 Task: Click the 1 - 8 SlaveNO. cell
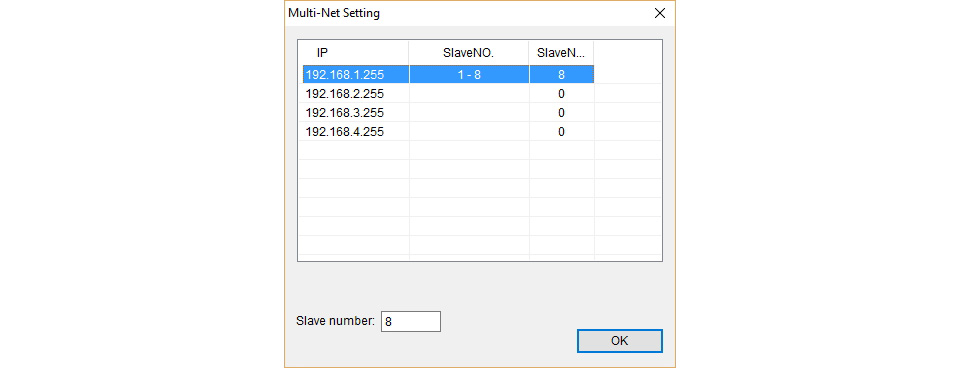tap(469, 75)
